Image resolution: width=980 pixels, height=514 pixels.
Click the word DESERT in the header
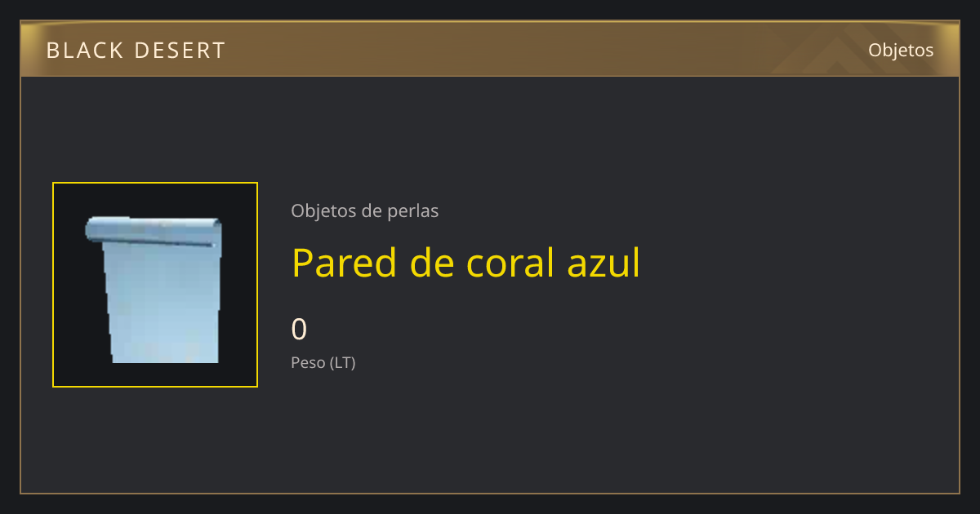tap(179, 51)
